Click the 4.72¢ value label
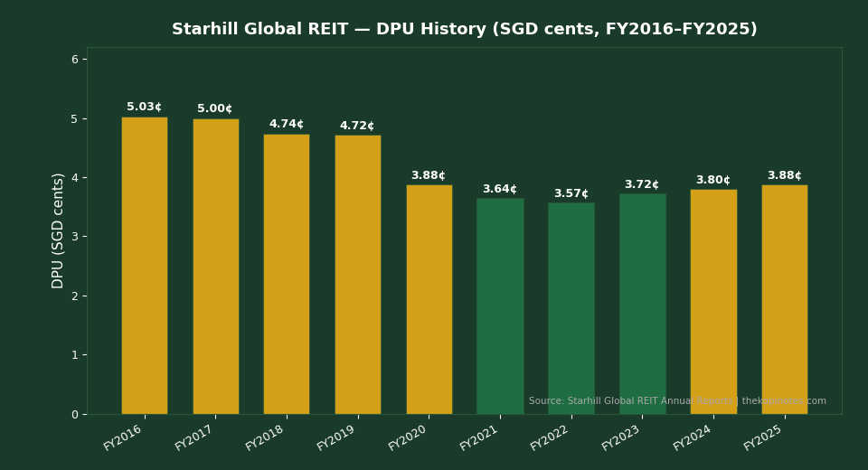The image size is (868, 470). click(357, 126)
